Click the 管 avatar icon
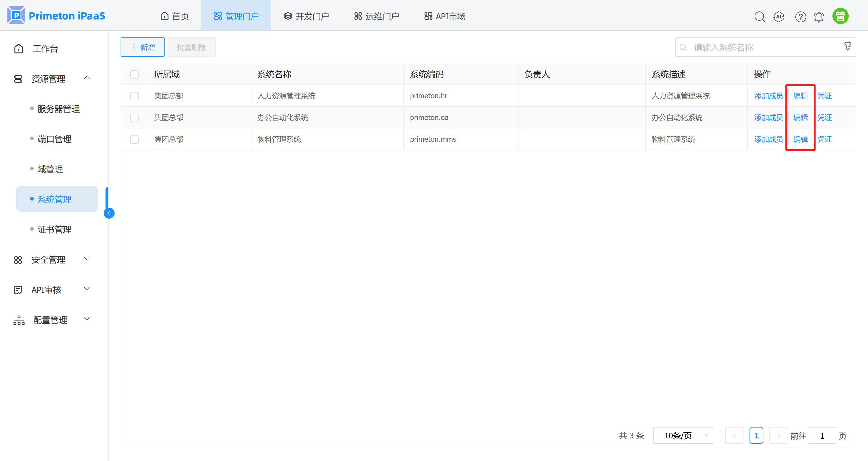This screenshot has height=461, width=868. click(x=840, y=15)
